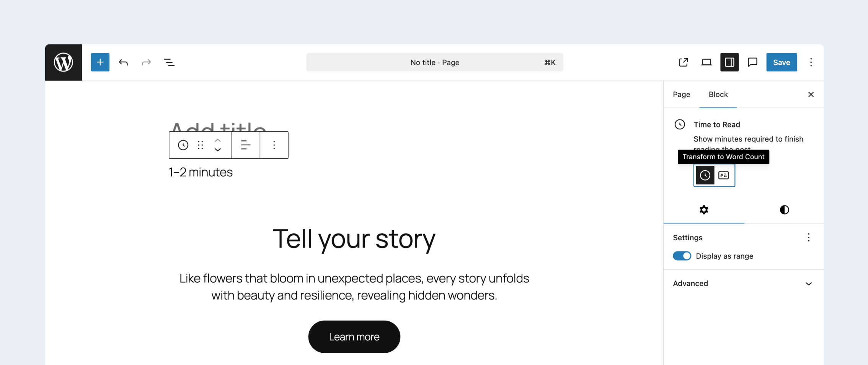Open the block inserter plus button

point(100,62)
